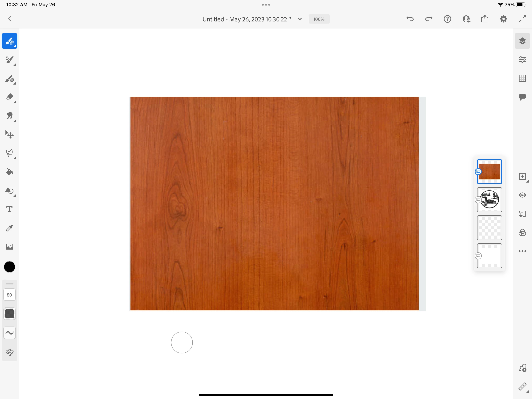Select the Paint Bucket fill tool
This screenshot has height=399, width=532.
pyautogui.click(x=10, y=172)
